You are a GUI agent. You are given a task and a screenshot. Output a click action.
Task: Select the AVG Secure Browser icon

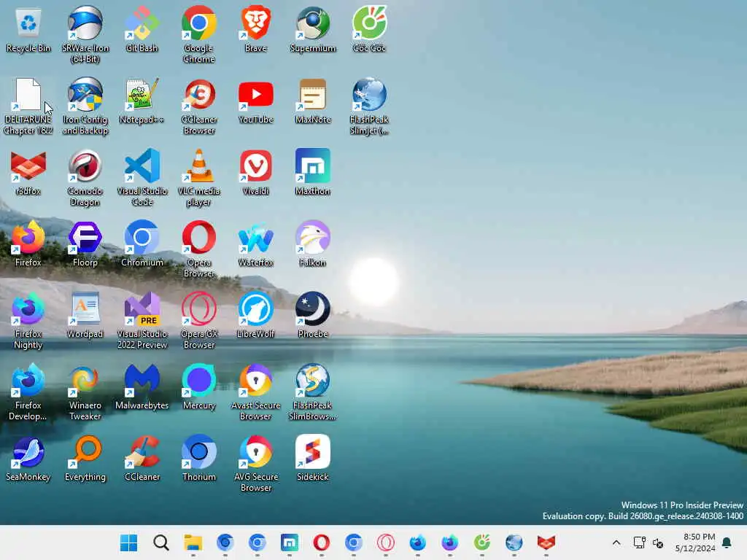(x=256, y=463)
